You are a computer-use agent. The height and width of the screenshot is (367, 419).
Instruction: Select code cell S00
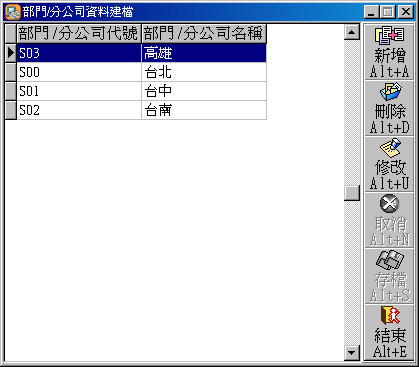(79, 72)
